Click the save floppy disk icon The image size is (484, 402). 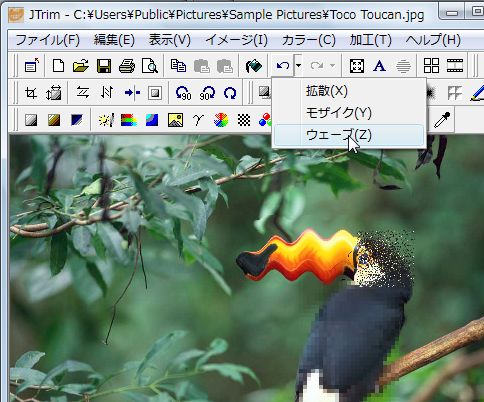pos(104,66)
